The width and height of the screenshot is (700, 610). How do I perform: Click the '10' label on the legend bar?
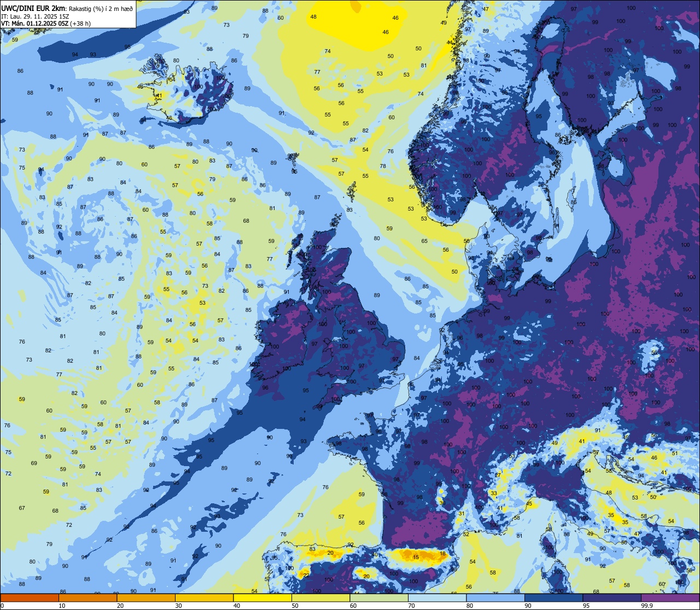62,606
